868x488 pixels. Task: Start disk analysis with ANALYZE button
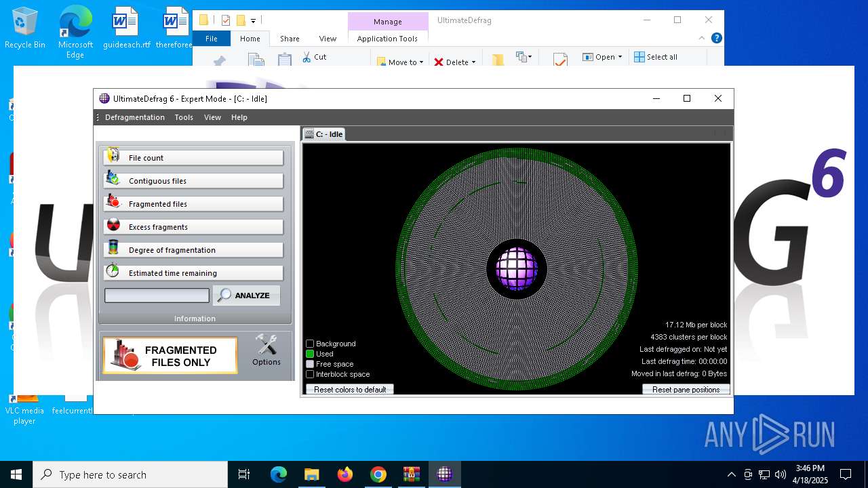pyautogui.click(x=246, y=296)
